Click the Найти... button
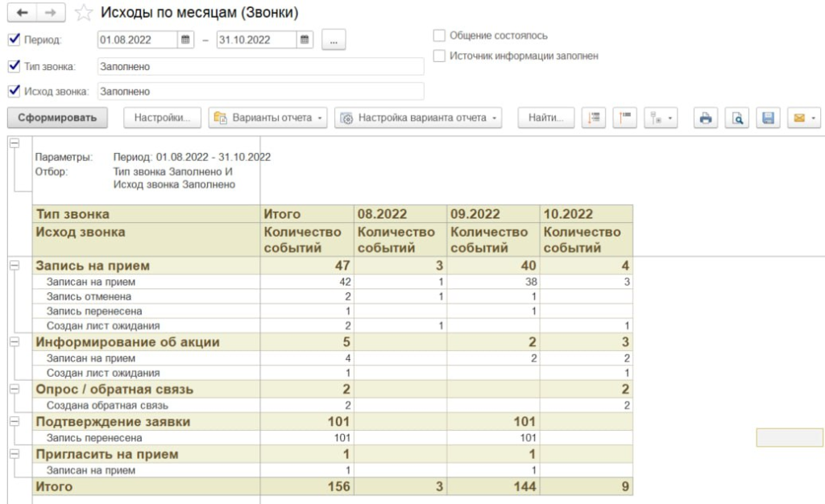 coord(545,118)
